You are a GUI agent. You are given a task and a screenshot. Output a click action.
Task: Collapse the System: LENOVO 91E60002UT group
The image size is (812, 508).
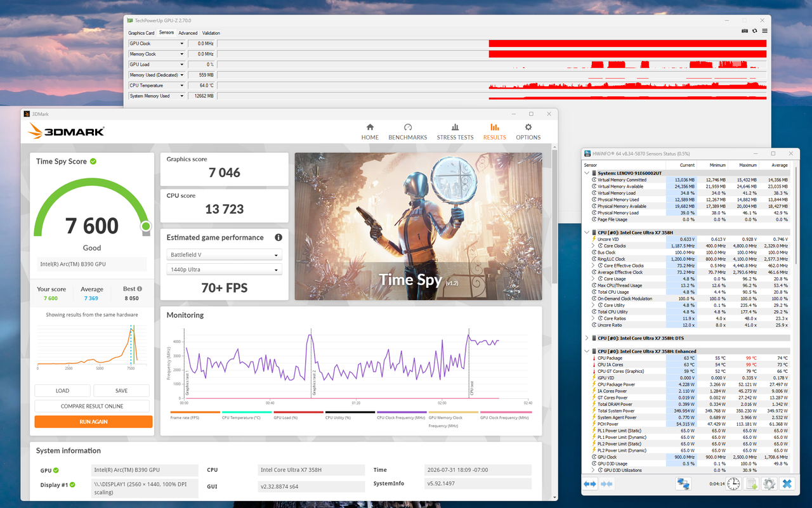click(587, 173)
